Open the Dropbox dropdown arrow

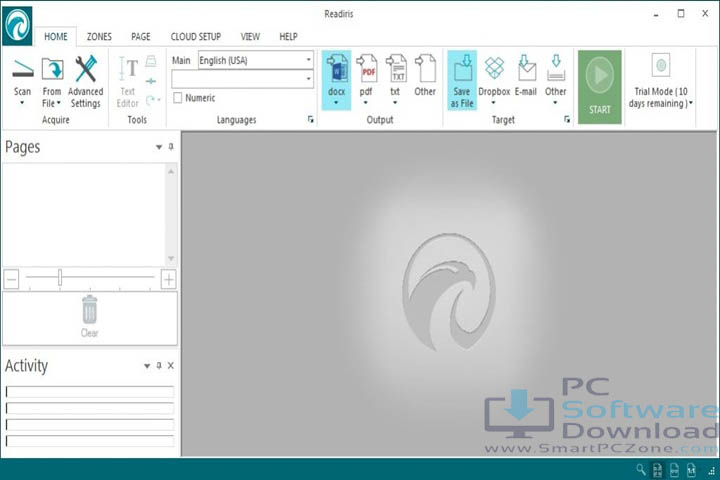pos(494,102)
